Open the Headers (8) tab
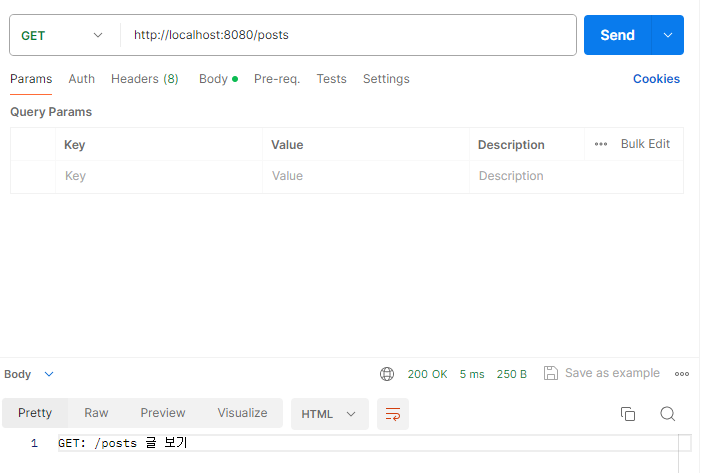The width and height of the screenshot is (701, 473). pyautogui.click(x=145, y=79)
